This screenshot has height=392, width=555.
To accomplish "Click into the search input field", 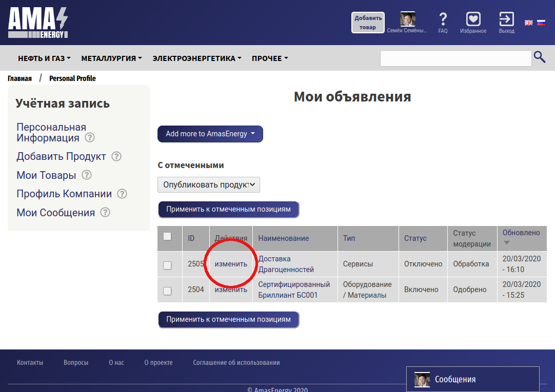I will pos(455,58).
